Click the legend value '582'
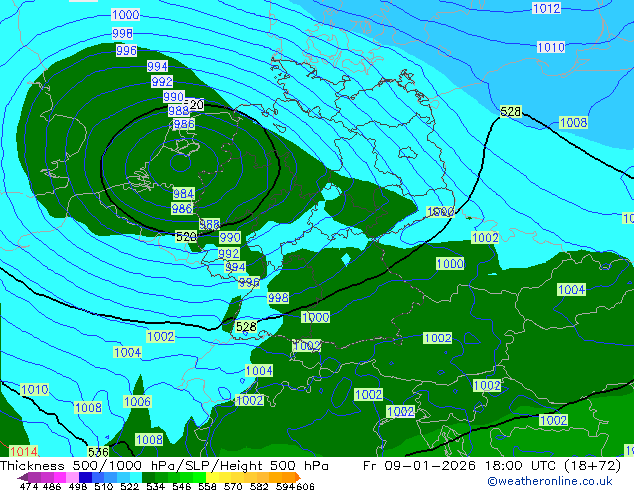This screenshot has width=634, height=490. point(259,486)
